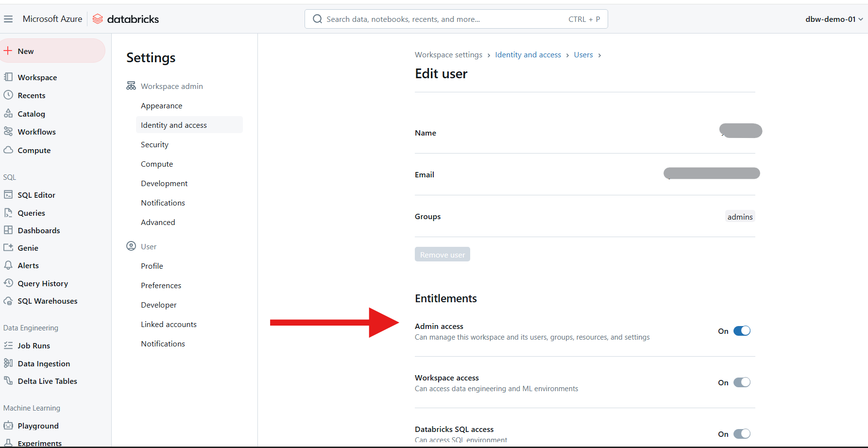Open the user Notifications settings

(163, 344)
